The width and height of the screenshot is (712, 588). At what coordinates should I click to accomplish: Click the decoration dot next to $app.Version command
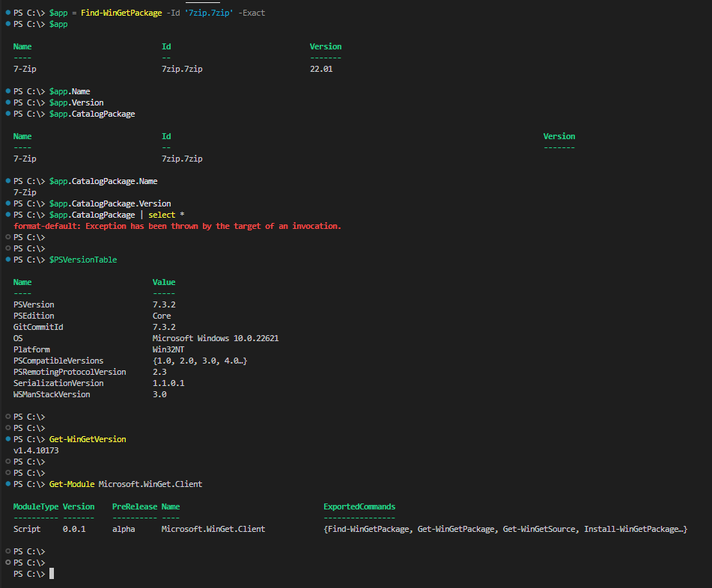[x=7, y=102]
